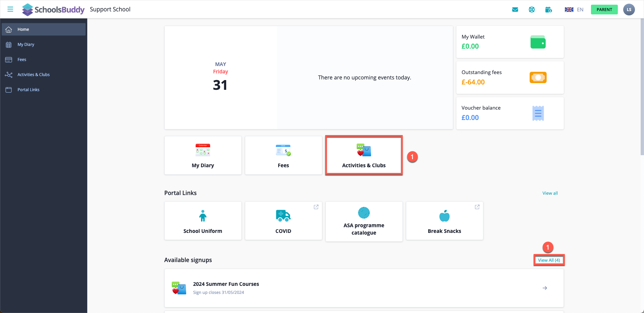
Task: Click the 2024 Summer Fun Courses icon
Action: coord(179,288)
